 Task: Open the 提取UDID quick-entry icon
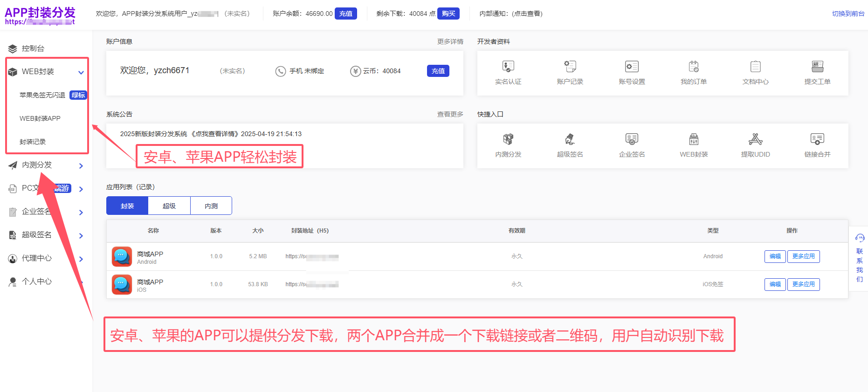tap(756, 139)
